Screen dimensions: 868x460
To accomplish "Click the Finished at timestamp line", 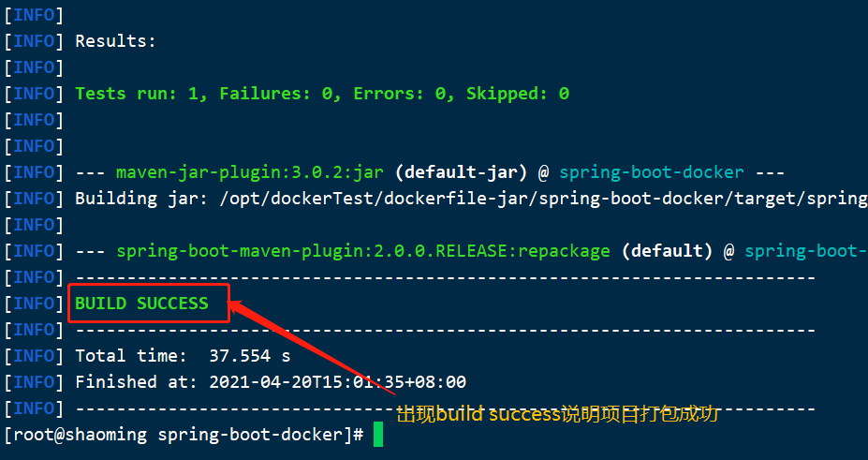I will pos(271,382).
